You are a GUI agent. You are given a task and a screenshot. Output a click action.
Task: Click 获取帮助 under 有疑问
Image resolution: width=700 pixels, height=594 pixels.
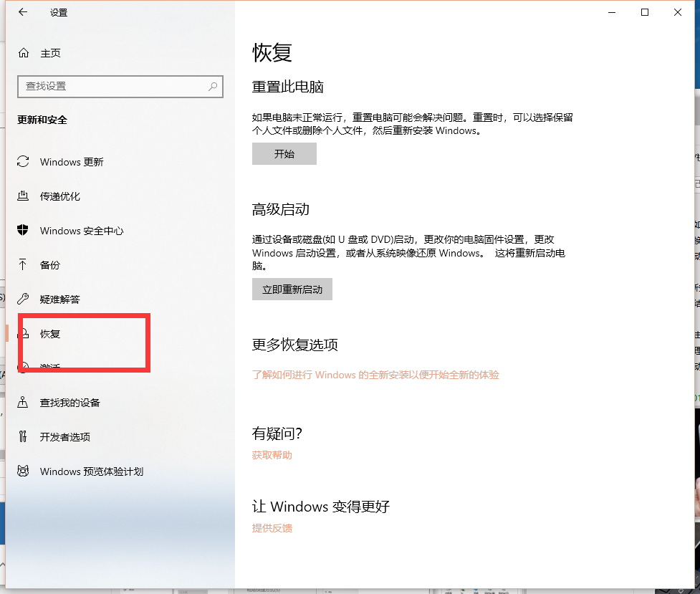(x=272, y=455)
